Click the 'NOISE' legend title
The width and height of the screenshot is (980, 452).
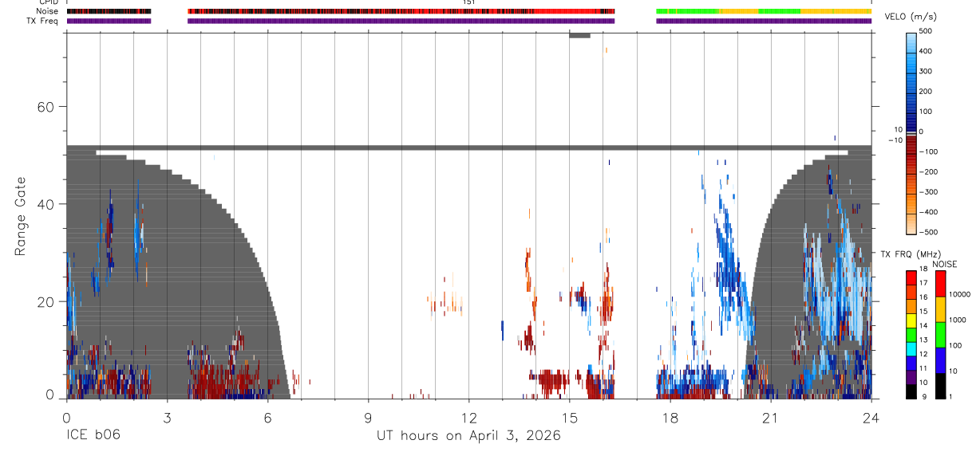(945, 264)
